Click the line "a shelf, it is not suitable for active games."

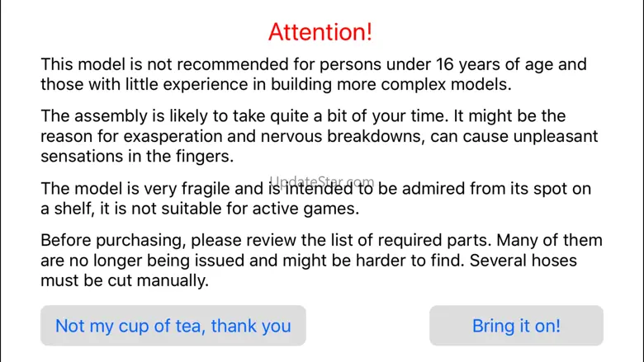click(200, 209)
